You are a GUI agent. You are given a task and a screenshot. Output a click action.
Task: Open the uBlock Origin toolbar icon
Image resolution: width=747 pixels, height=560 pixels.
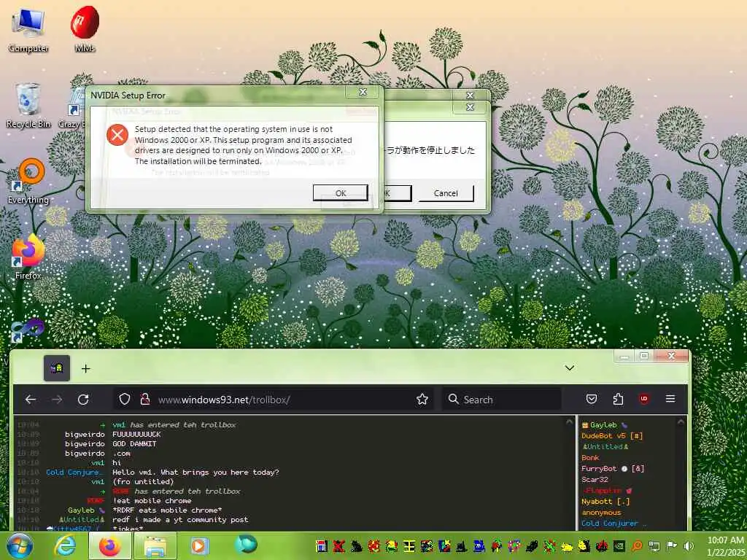click(x=644, y=399)
